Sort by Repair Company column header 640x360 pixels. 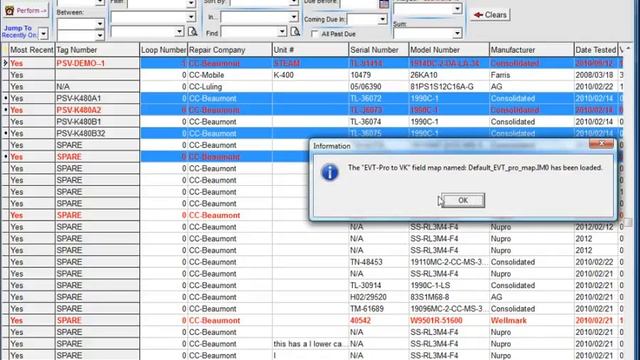(x=230, y=50)
